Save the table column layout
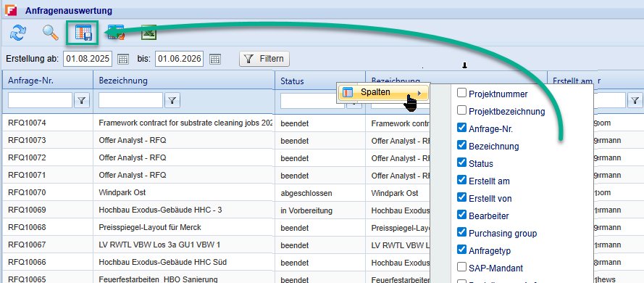Screen dimensions: 644x283 pos(83,33)
